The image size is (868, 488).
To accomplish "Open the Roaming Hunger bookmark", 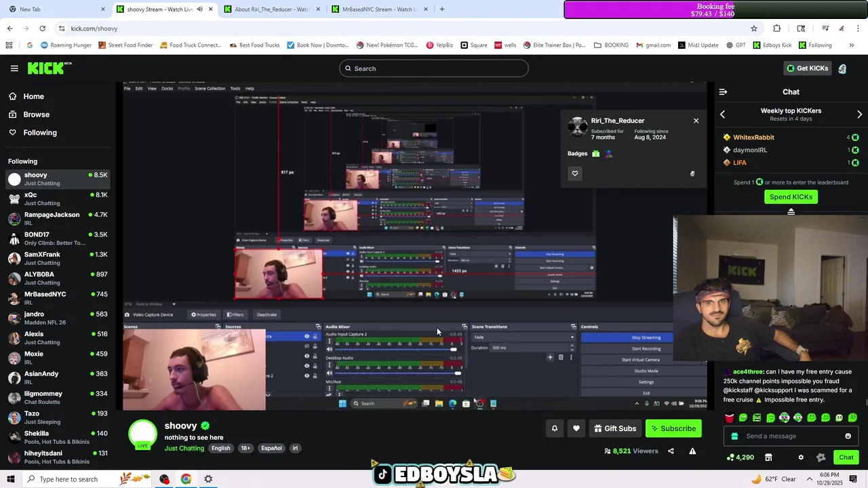I will (66, 45).
